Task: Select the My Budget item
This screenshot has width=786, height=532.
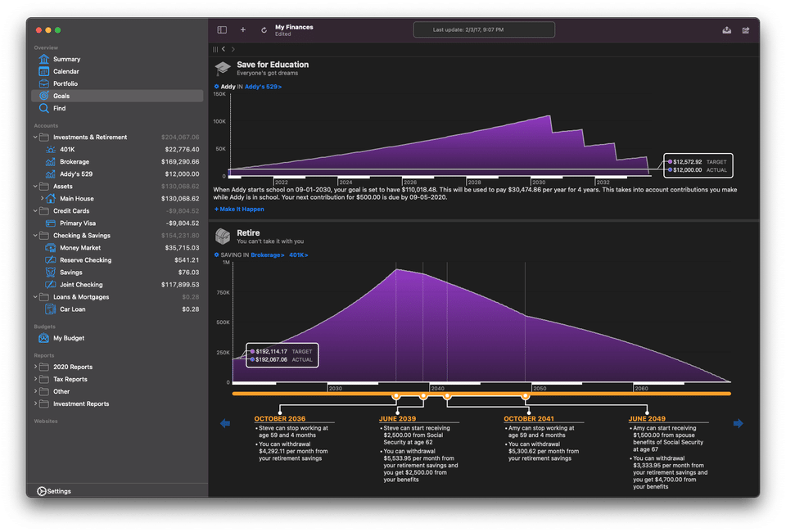Action: pos(69,338)
